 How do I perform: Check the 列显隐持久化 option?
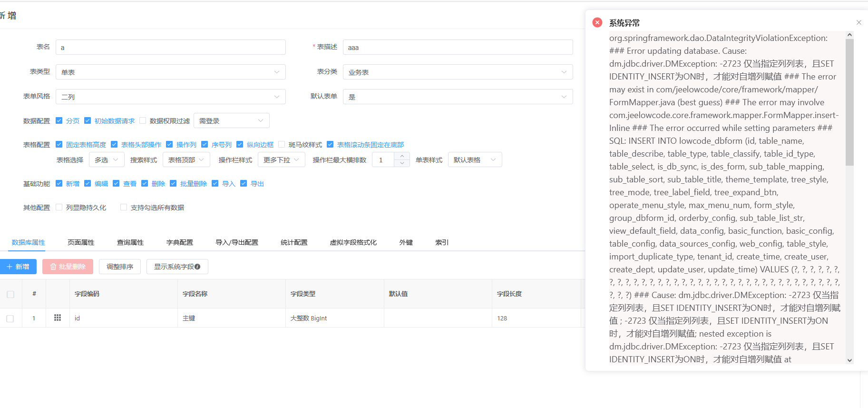(x=59, y=207)
